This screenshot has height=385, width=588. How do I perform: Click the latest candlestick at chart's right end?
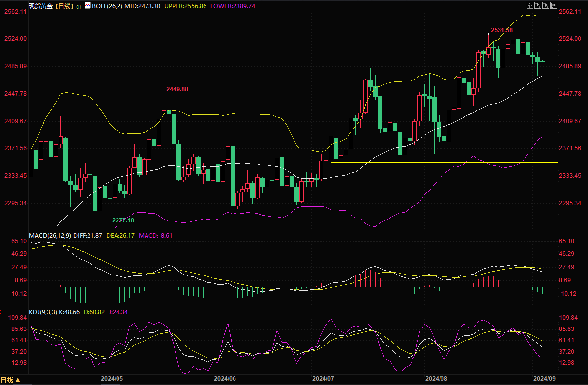pyautogui.click(x=543, y=62)
